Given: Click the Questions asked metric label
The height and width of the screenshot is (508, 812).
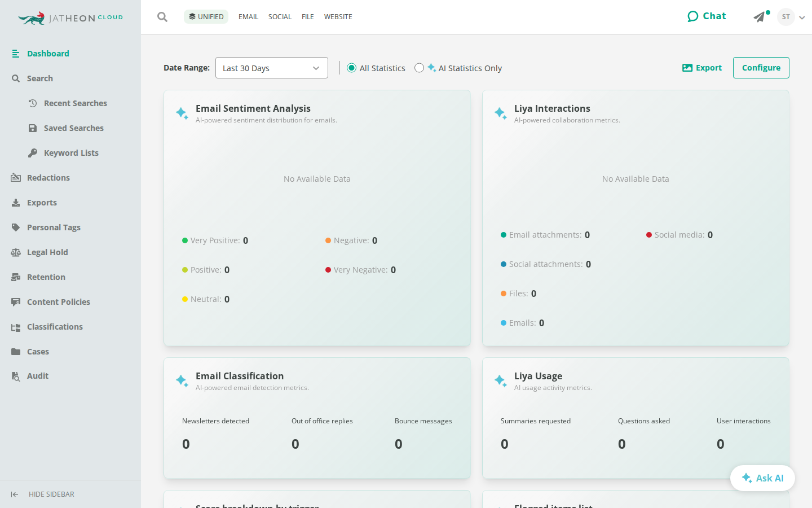Looking at the screenshot, I should pos(644,421).
